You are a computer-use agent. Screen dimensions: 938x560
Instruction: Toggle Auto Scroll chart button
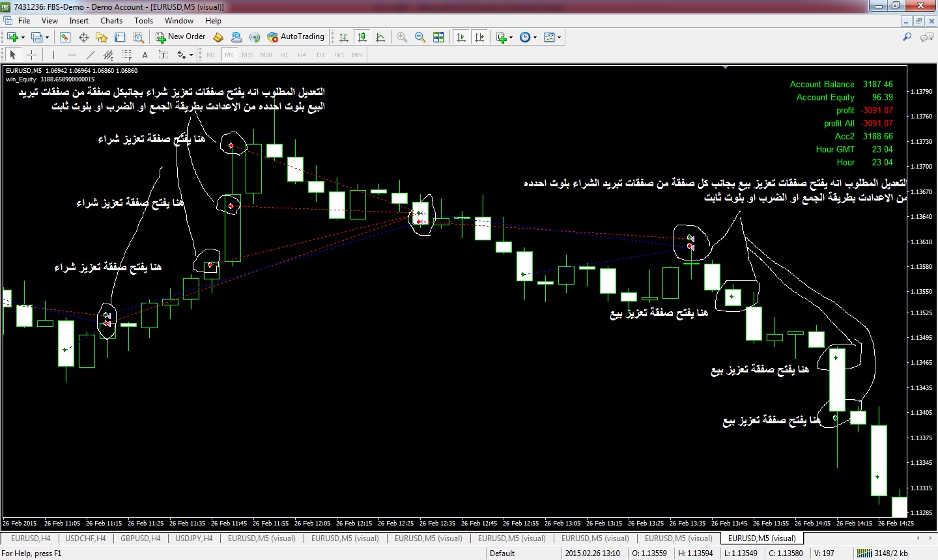coord(461,37)
